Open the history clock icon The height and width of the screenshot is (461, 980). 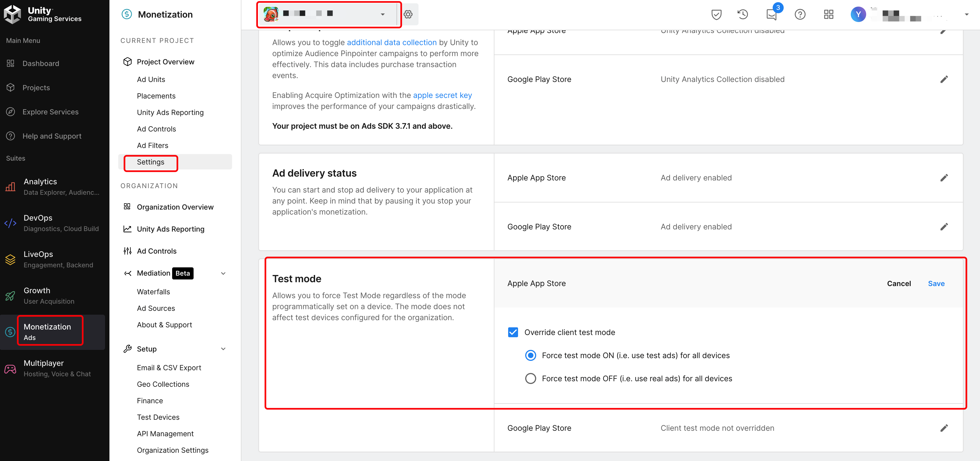(x=743, y=15)
